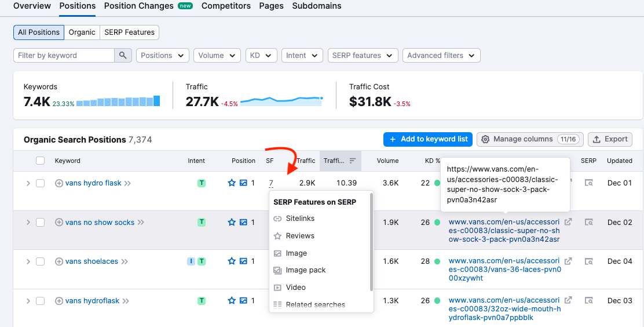Click Add to keyword list button
Viewport: 644px width, 327px height.
coord(428,139)
